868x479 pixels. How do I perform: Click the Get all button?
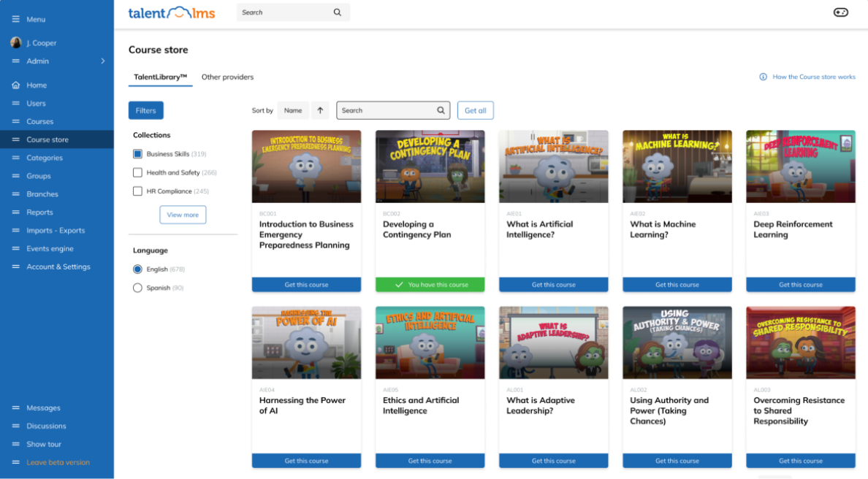(476, 110)
